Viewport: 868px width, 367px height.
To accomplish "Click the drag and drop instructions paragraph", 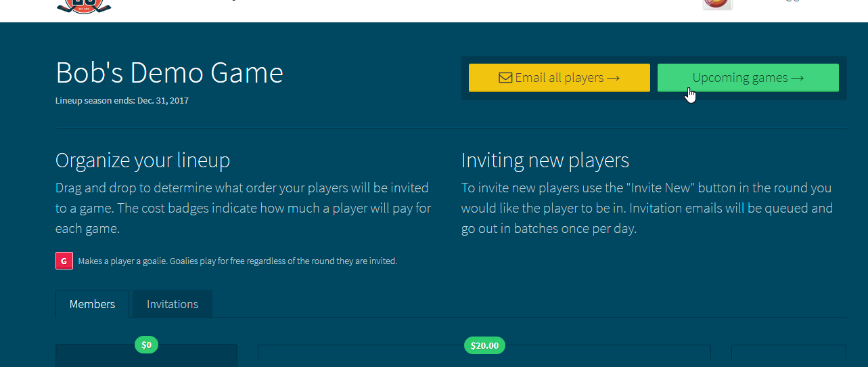I will pos(244,208).
